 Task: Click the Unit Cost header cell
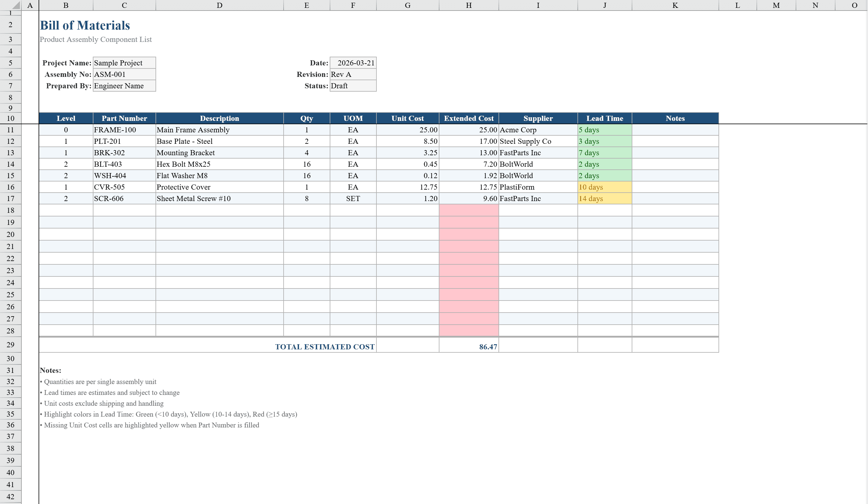pos(407,118)
